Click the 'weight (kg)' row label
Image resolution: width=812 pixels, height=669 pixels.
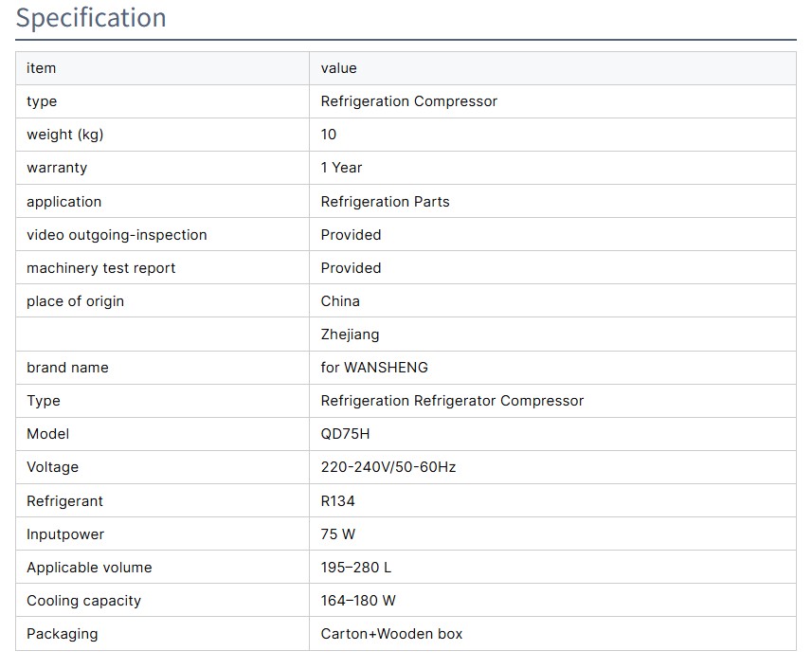(x=65, y=135)
